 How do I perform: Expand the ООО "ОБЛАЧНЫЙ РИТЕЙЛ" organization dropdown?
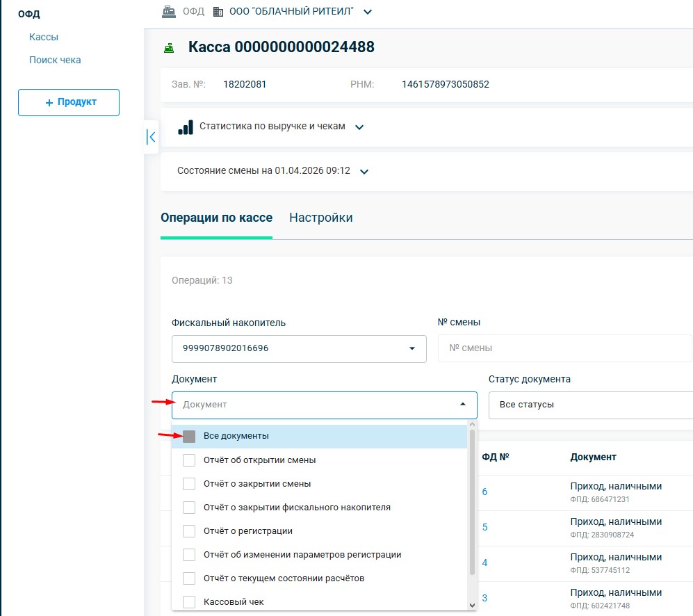pyautogui.click(x=368, y=12)
